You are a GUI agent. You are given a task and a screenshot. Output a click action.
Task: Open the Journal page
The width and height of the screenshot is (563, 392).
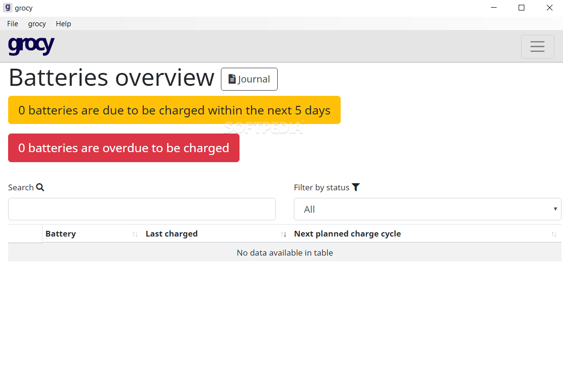249,79
